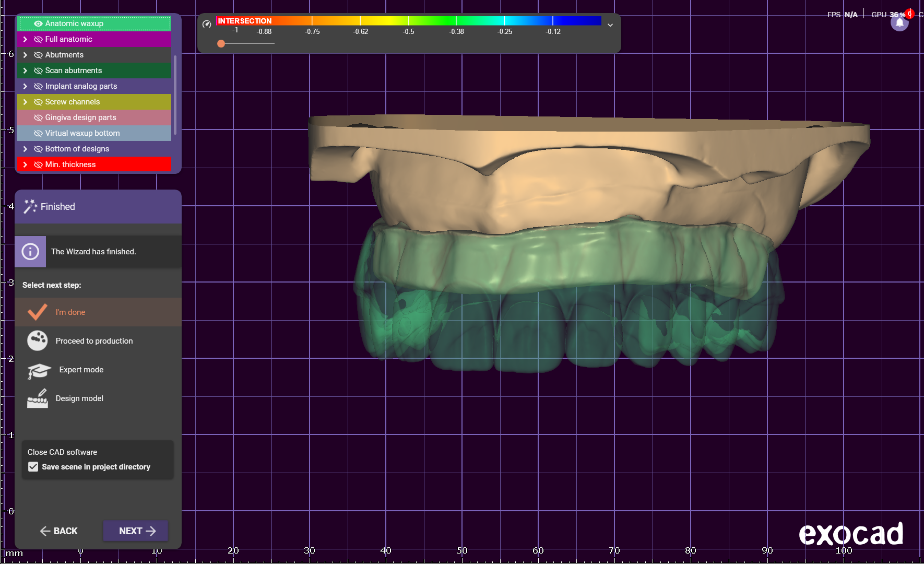
Task: Expand the Min. thickness group
Action: [25, 164]
